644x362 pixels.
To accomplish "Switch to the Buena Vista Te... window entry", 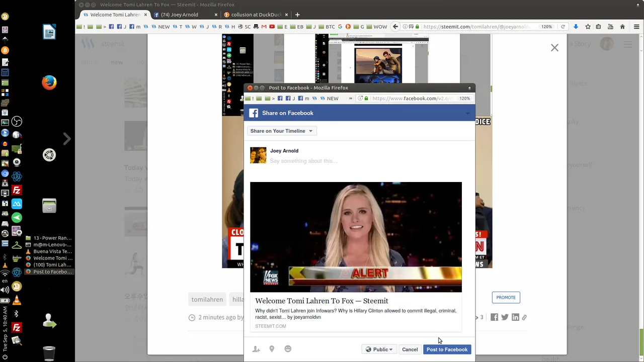I will click(49, 251).
